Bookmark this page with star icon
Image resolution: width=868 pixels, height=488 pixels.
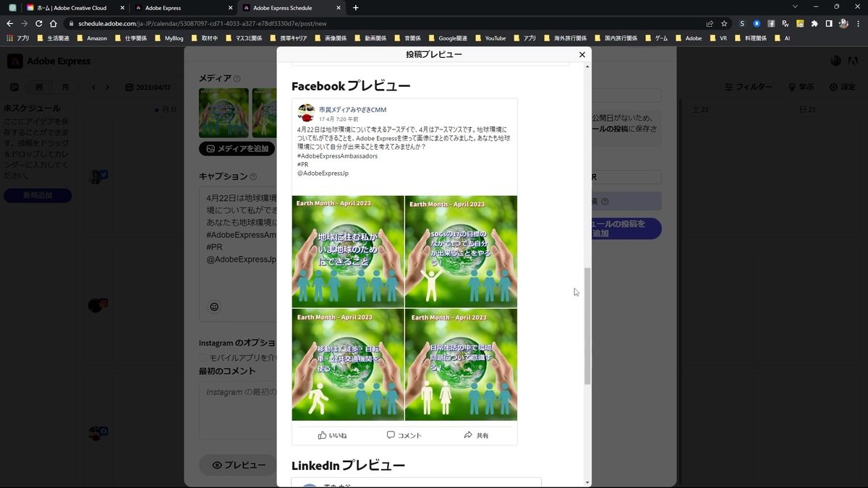click(724, 23)
